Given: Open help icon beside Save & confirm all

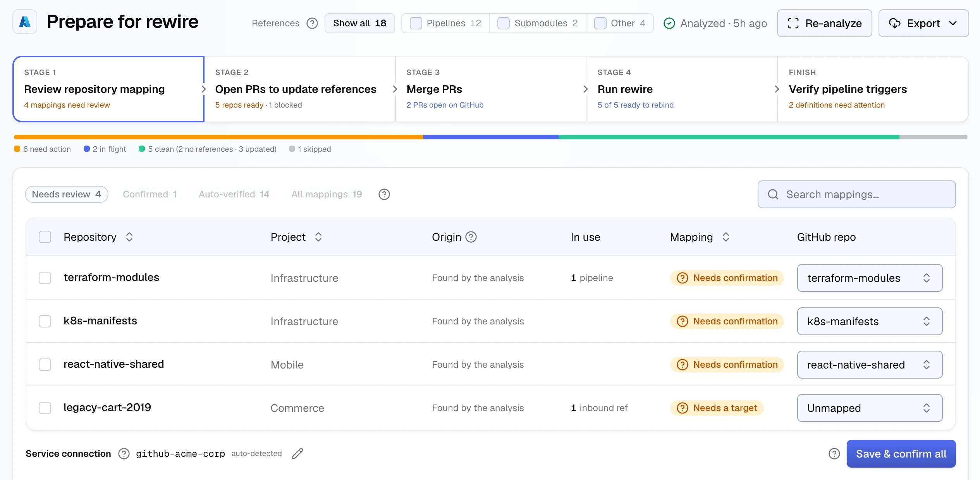Looking at the screenshot, I should click(x=834, y=454).
